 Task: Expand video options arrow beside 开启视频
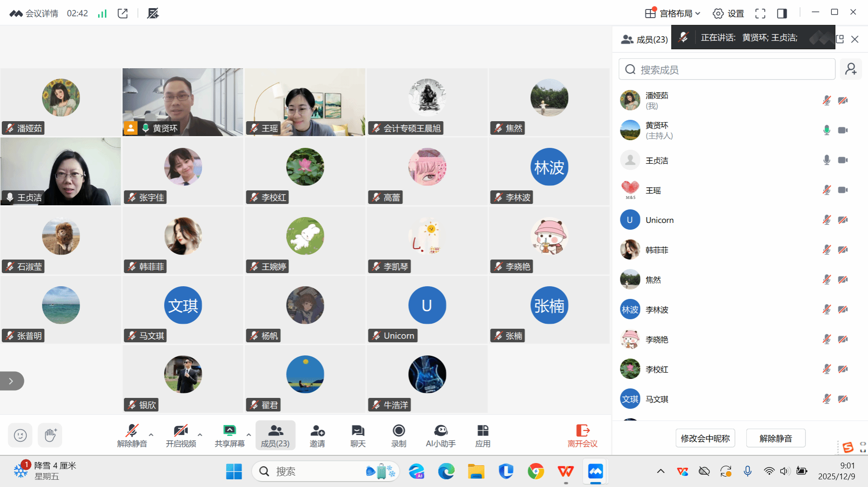200,435
